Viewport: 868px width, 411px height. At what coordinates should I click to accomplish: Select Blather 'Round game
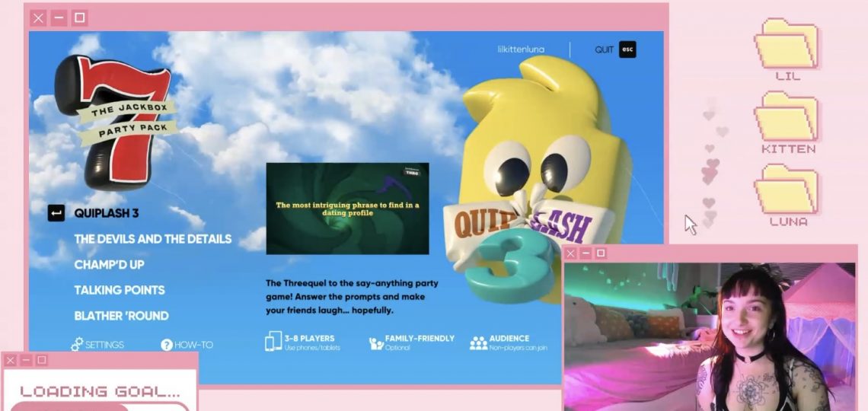(121, 316)
